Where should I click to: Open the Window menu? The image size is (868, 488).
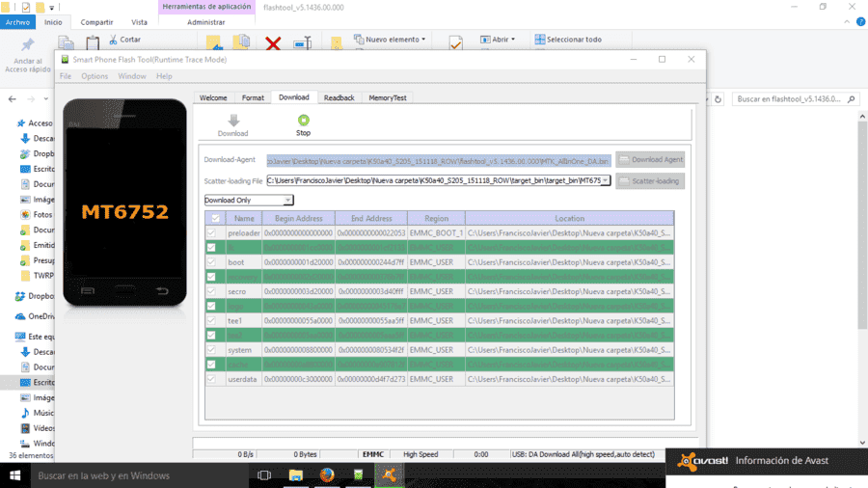[132, 76]
